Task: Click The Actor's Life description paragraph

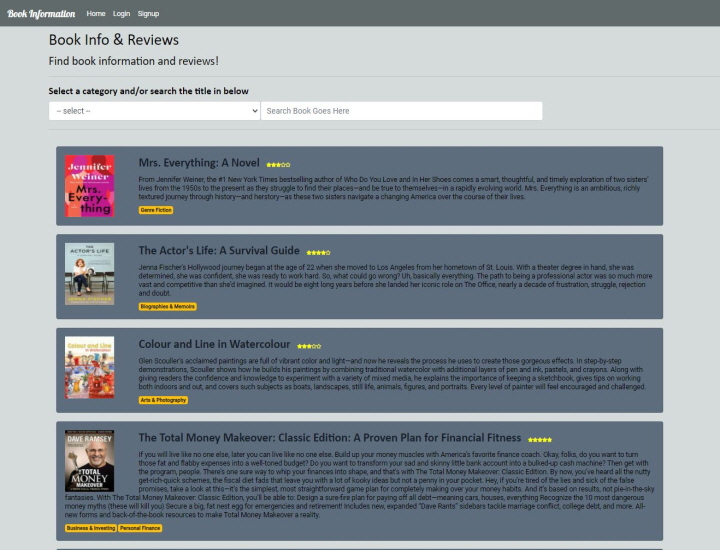Action: pyautogui.click(x=395, y=280)
